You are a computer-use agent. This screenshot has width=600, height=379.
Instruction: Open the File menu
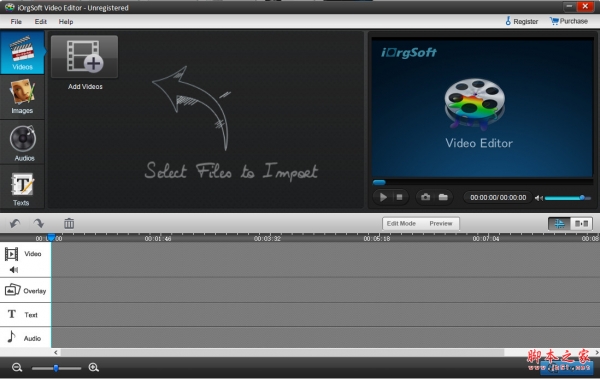16,21
